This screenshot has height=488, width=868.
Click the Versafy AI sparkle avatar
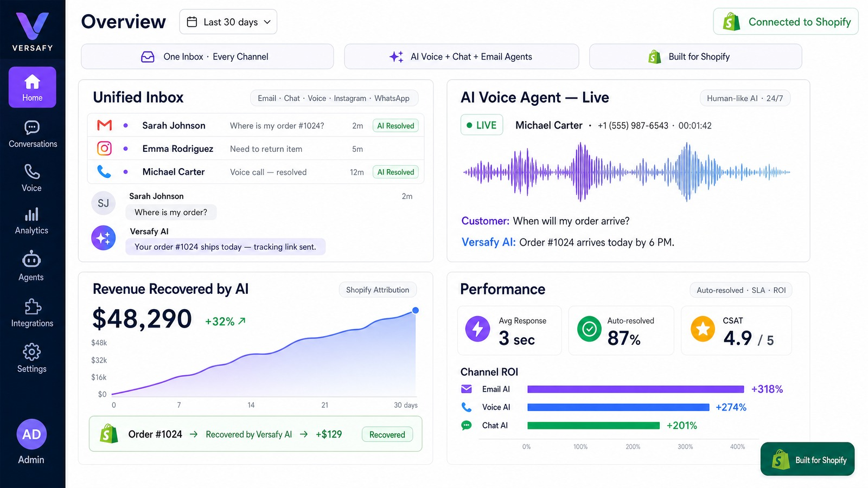104,238
